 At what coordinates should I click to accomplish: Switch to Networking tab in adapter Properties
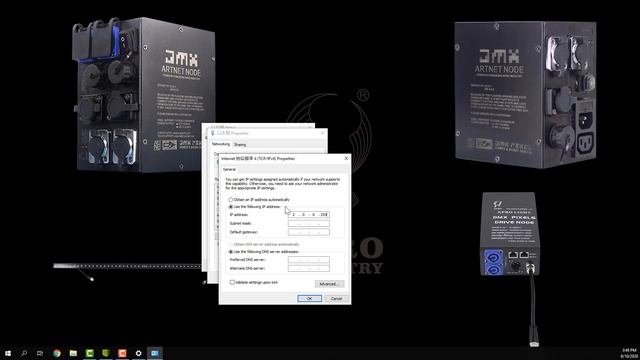(221, 144)
